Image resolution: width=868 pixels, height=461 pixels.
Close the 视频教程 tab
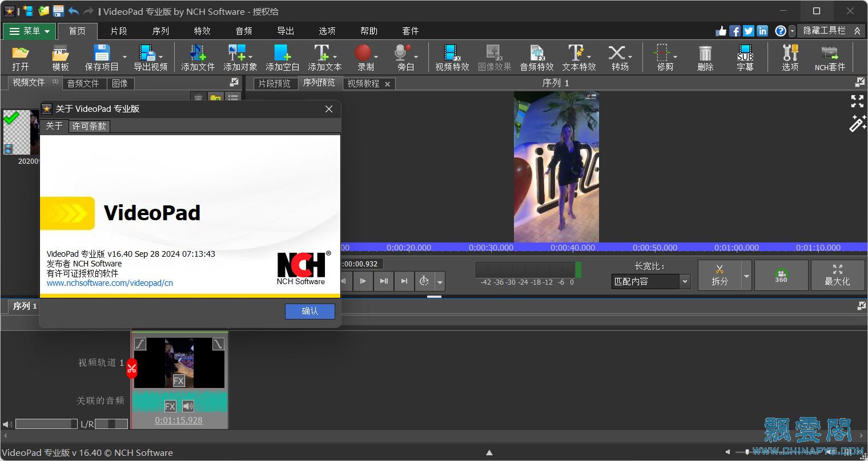[x=387, y=84]
